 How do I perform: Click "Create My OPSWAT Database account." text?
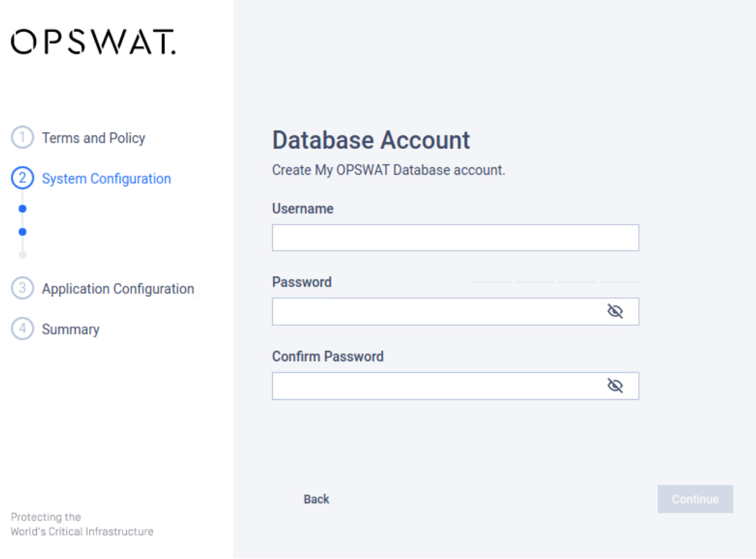(x=389, y=170)
